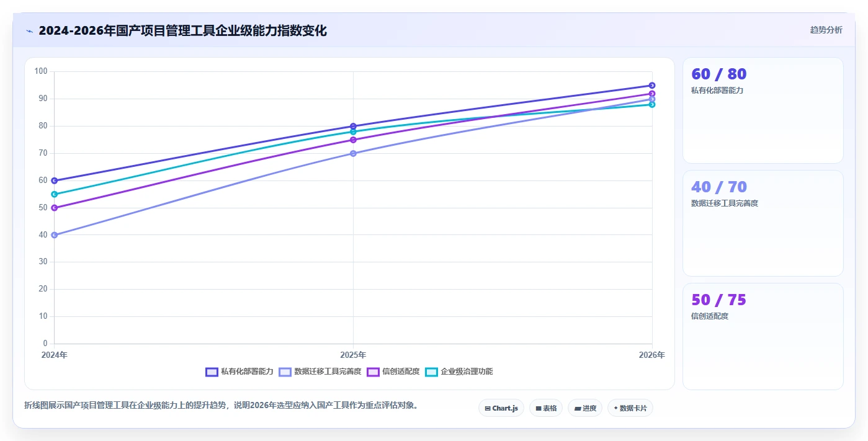Screen dimensions: 868x441
Task: Click the chart title 2024-2026年国产项目管理工具企业级能力指数变化
Action: coord(182,30)
